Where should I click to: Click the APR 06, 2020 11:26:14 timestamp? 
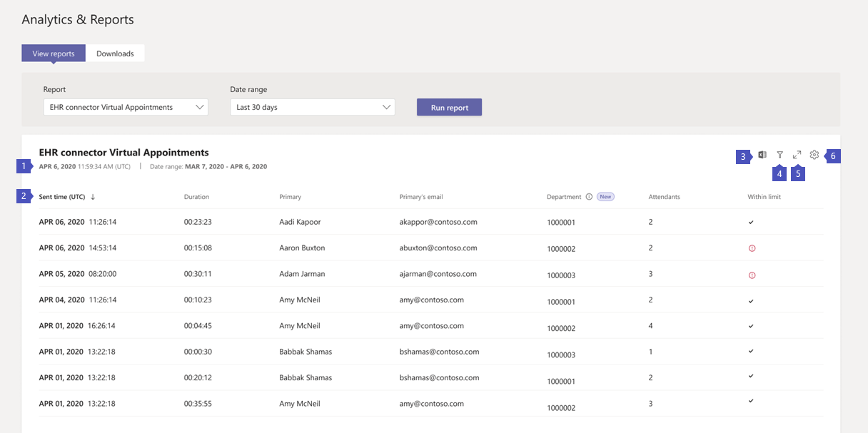(x=78, y=222)
